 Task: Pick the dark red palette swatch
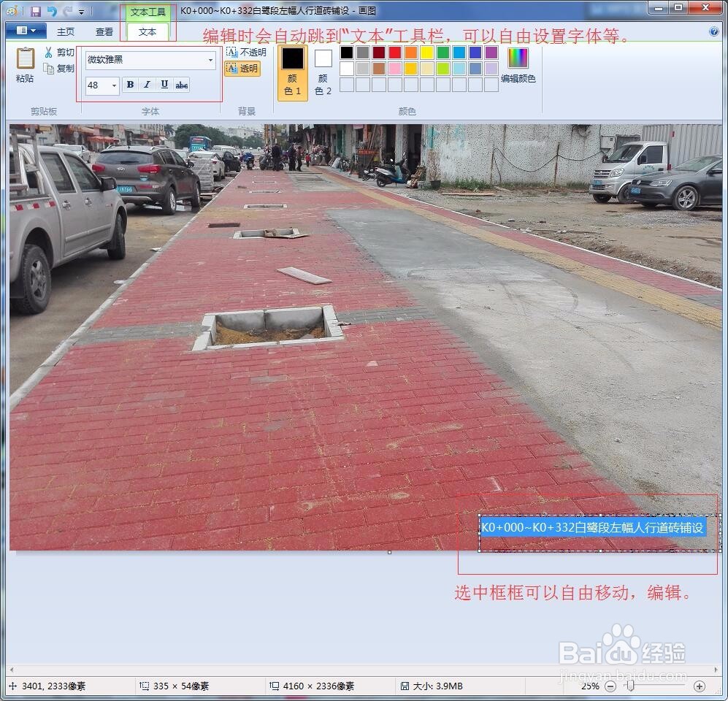pyautogui.click(x=379, y=53)
